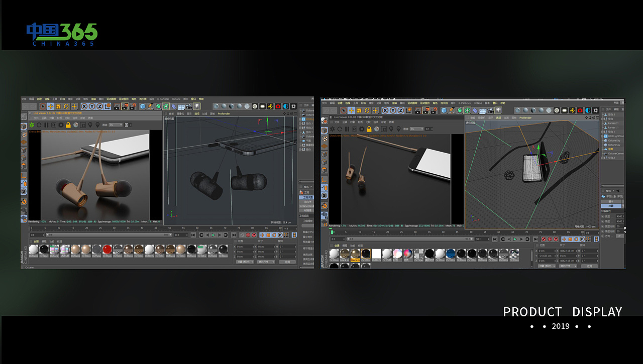
Task: Expand 空白.2 object in right object manager
Action: pos(602,158)
